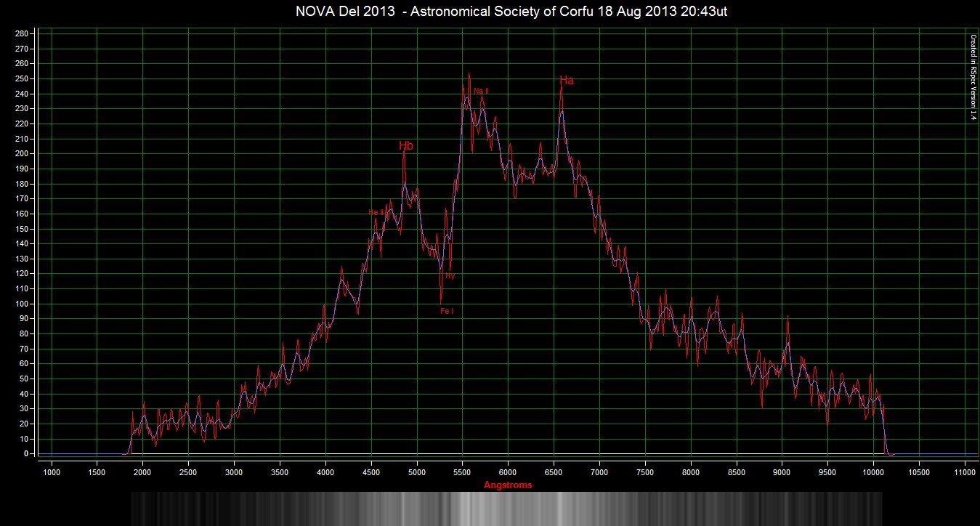This screenshot has height=526, width=980.
Task: Click the '7000' tick on the x-axis
Action: click(599, 472)
